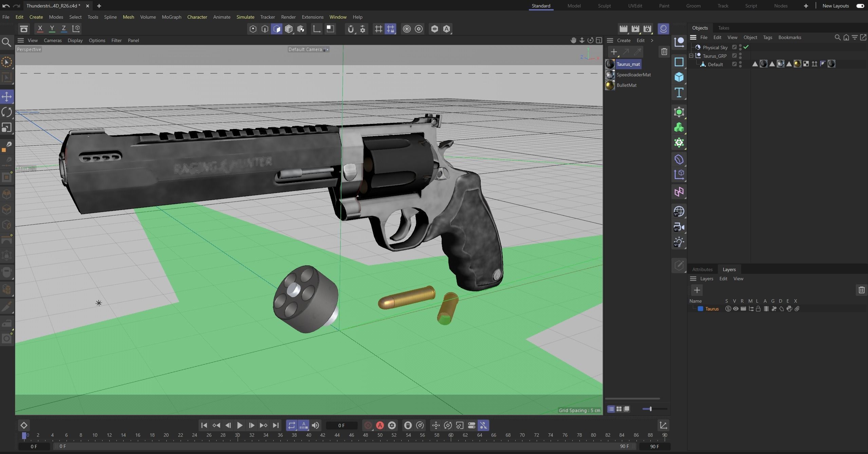Toggle Physical Sky green checkmark
Screen dimensions: 868x454
746,47
